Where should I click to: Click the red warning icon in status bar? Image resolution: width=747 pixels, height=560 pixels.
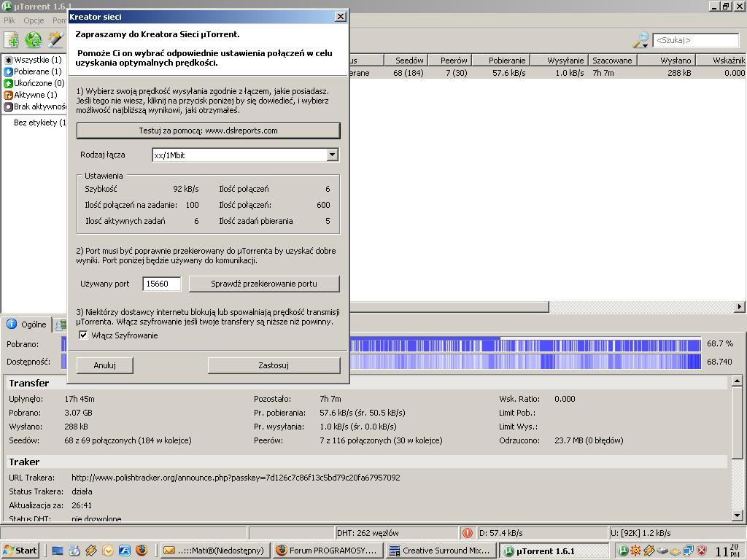pyautogui.click(x=468, y=533)
